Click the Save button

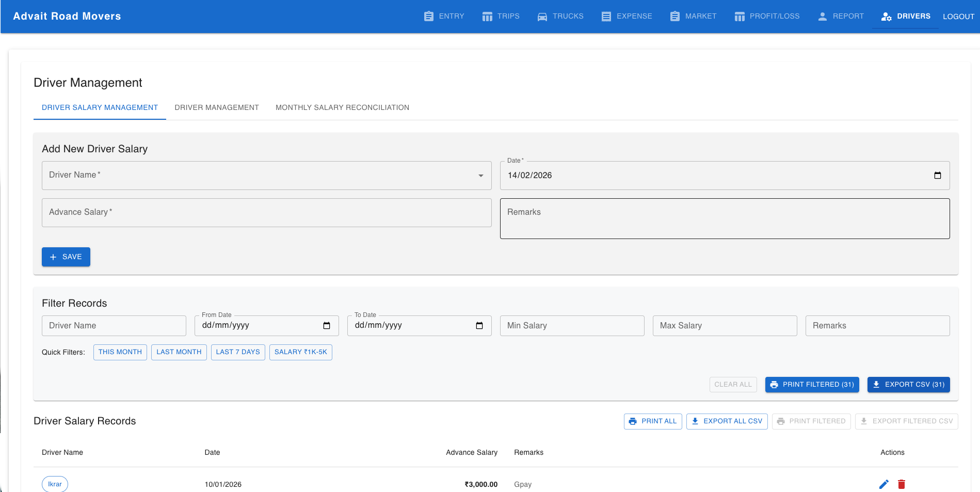pyautogui.click(x=66, y=257)
